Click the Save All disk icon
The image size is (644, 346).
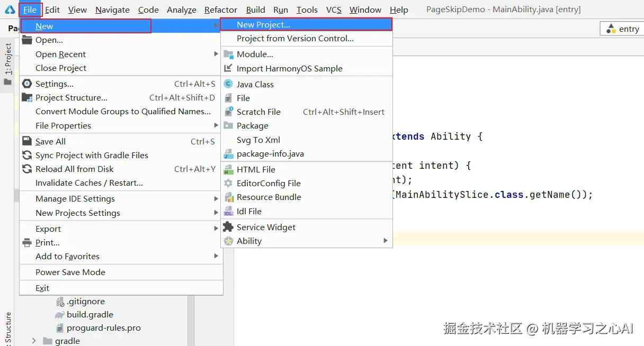[x=27, y=141]
